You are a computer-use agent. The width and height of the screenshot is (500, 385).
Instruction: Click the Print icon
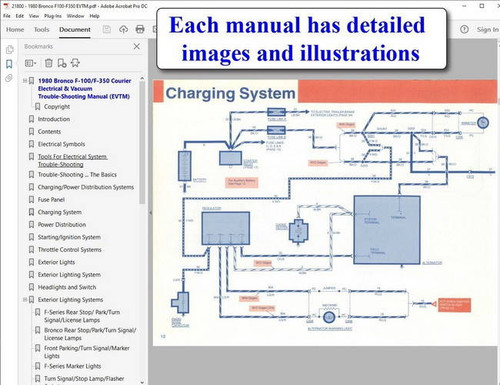[x=140, y=29]
